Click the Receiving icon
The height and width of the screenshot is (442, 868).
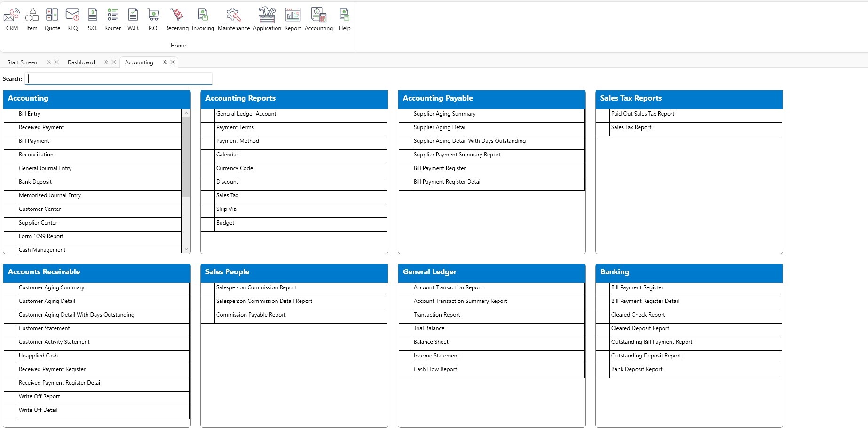click(x=177, y=16)
